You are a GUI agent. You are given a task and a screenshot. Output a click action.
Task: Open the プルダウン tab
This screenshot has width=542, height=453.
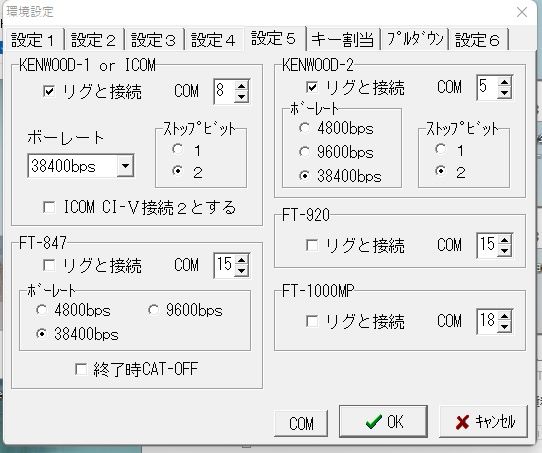coord(414,40)
